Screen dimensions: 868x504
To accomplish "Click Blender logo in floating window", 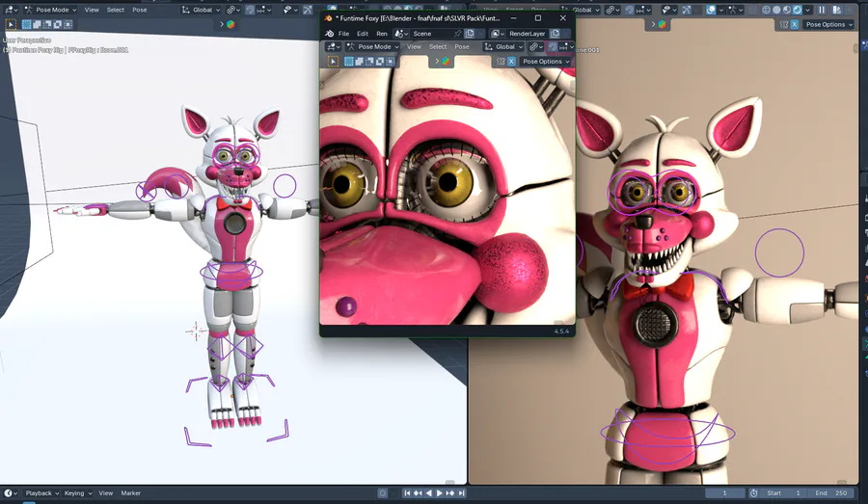I will (x=330, y=34).
